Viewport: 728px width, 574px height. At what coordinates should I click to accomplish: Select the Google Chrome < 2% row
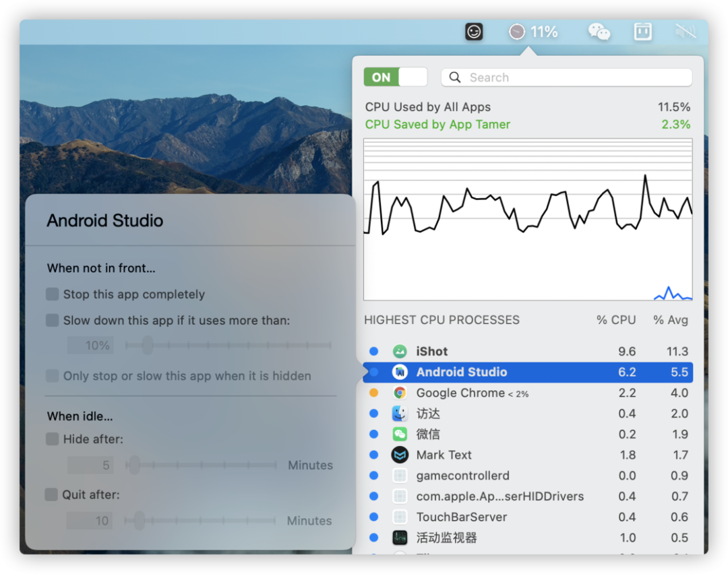coord(528,393)
